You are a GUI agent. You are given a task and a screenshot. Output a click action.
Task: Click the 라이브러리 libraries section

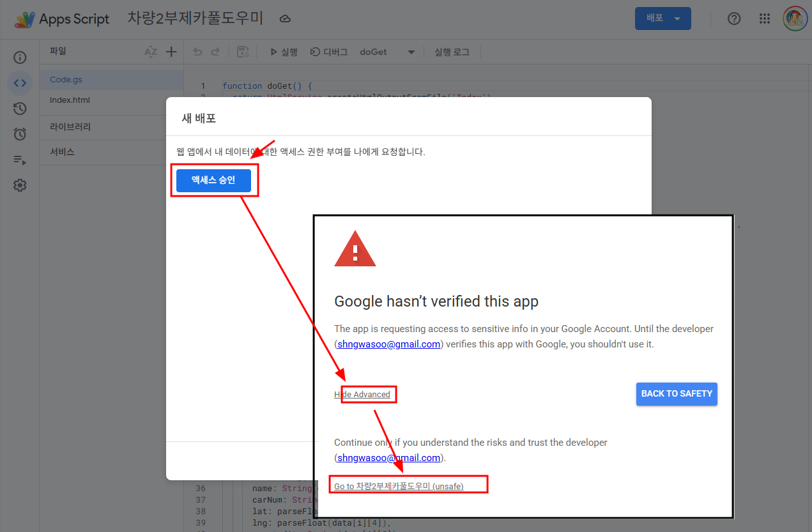pos(111,127)
